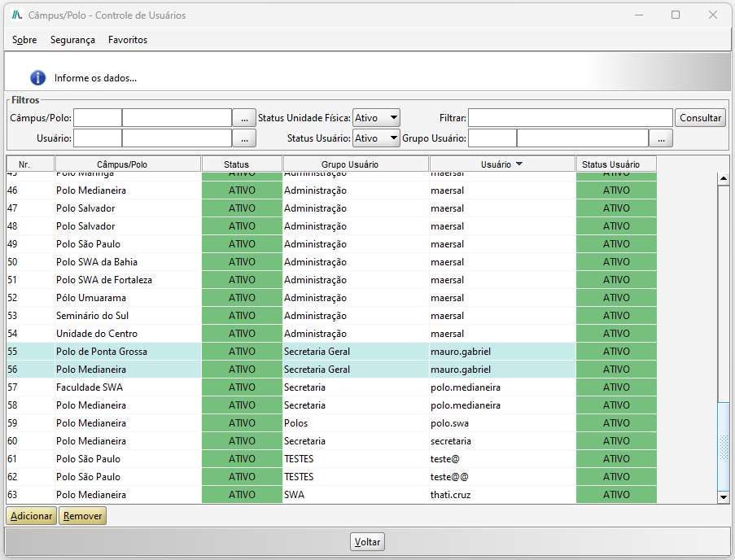The image size is (735, 560).
Task: Click the Status Usuário column header
Action: click(x=616, y=164)
